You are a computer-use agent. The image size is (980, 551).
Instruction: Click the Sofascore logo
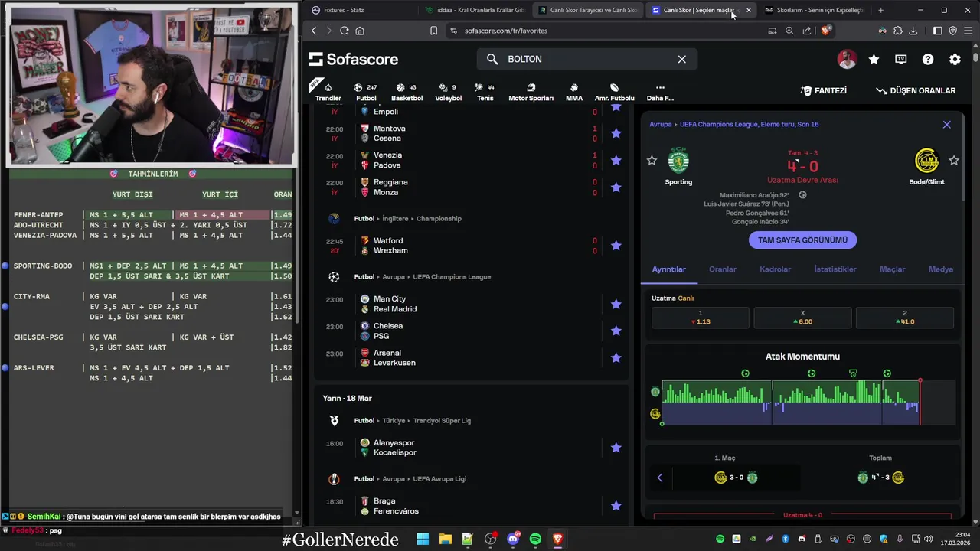[354, 59]
